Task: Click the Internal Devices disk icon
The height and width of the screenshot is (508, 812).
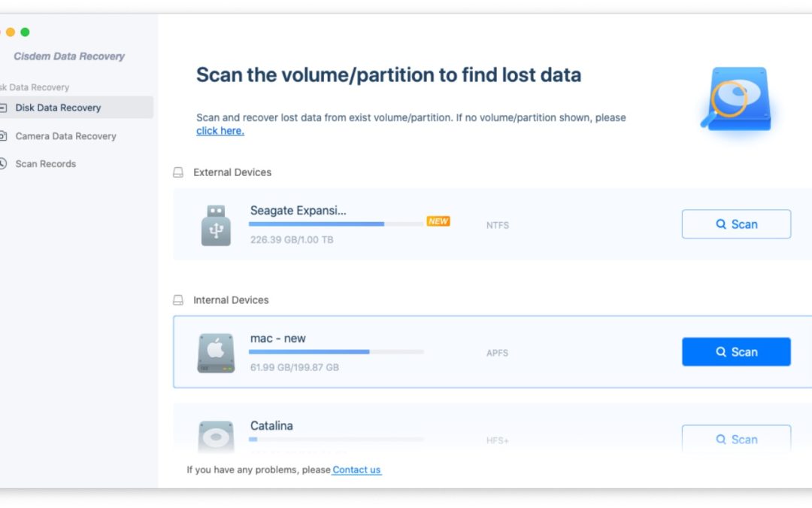Action: click(178, 300)
